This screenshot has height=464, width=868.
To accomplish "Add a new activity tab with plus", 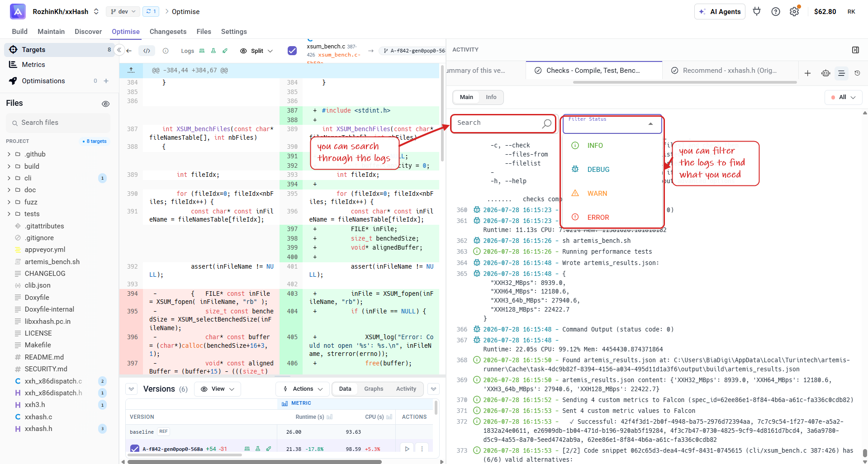I will (807, 73).
